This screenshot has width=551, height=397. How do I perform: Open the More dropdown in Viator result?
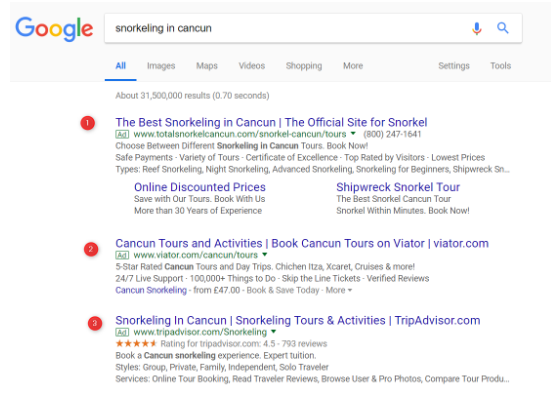coord(339,290)
